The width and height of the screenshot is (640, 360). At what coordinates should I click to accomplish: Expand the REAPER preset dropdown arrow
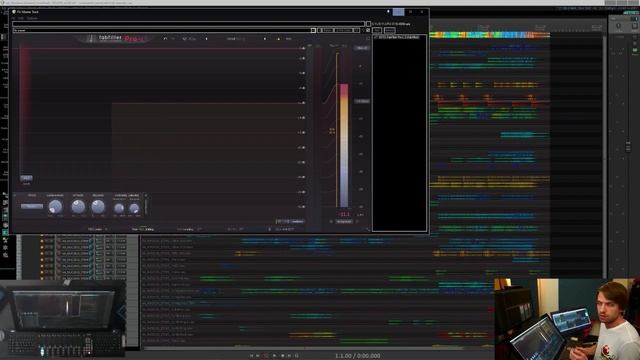click(313, 31)
